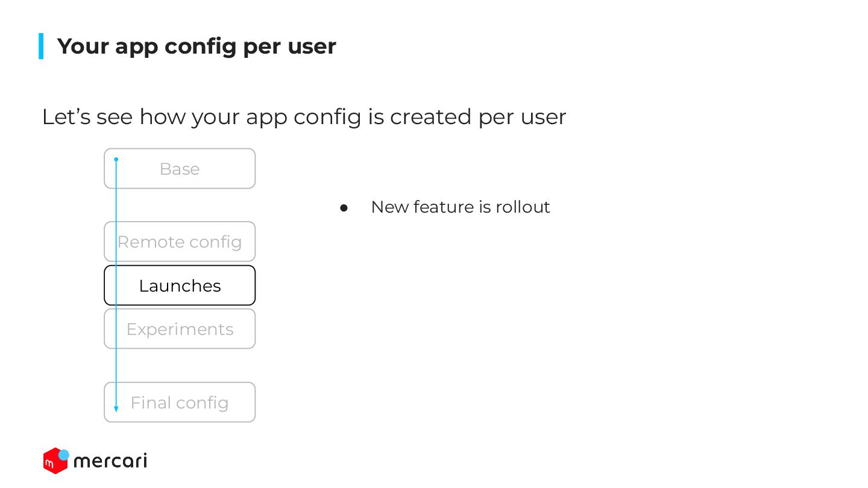Select the Experiments box
This screenshot has height=488, width=868.
tap(180, 329)
